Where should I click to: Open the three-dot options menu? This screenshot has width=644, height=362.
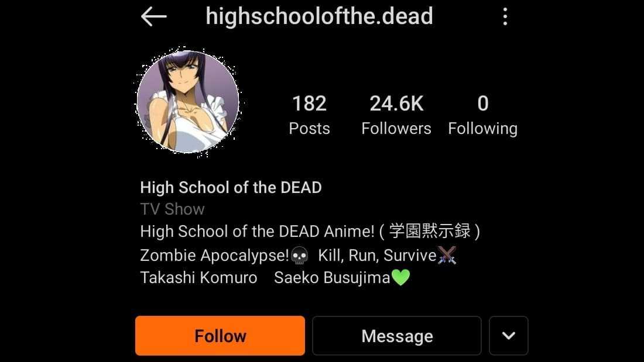505,17
